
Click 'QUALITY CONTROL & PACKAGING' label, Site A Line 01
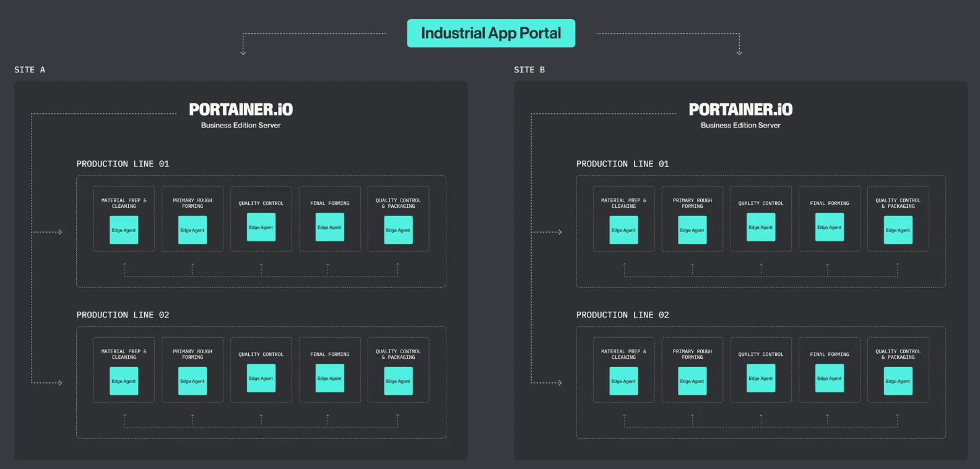[398, 204]
